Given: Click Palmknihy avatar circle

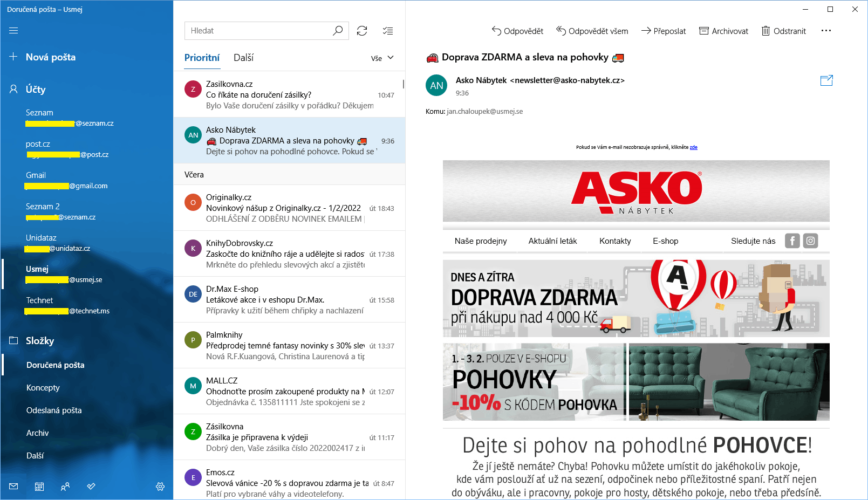Looking at the screenshot, I should click(193, 340).
